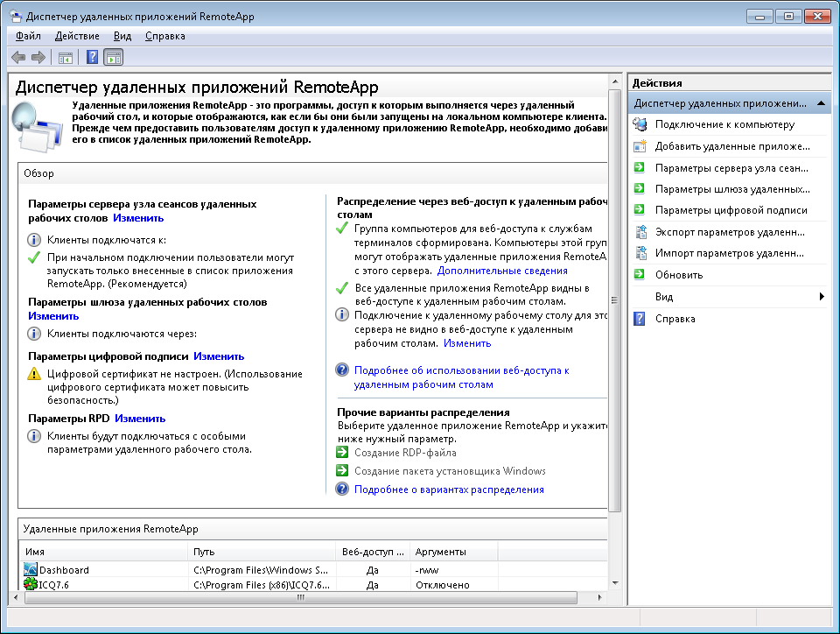Click the Добавить удаленные приложения icon
Screen dimensions: 840x634
pos(640,146)
